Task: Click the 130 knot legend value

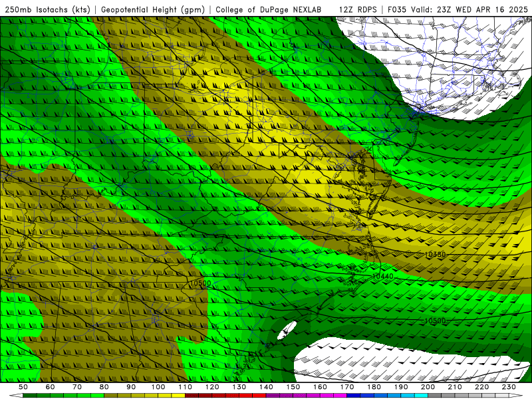Action: (239, 387)
